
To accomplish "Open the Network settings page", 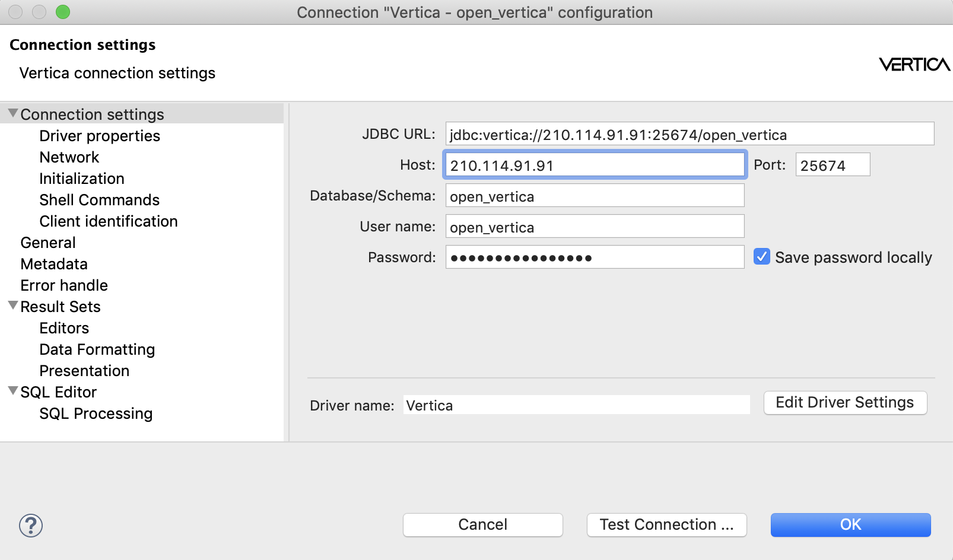I will (69, 157).
